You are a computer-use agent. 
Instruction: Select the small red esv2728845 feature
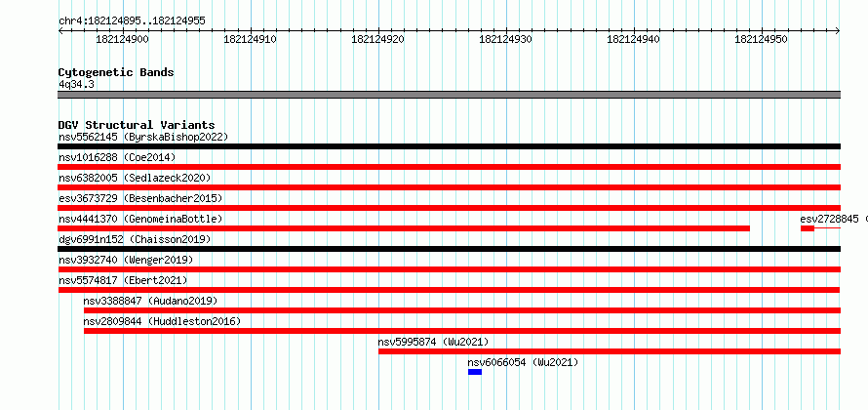pyautogui.click(x=808, y=228)
